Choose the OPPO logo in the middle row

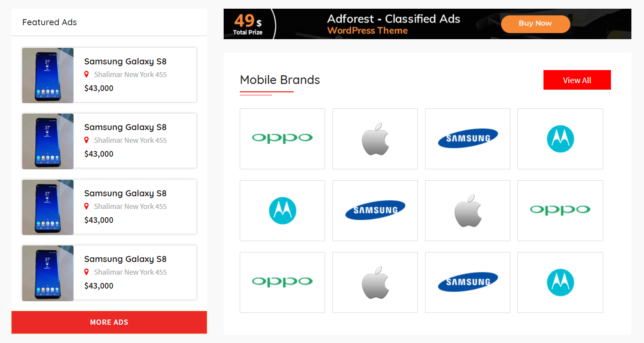(560, 210)
